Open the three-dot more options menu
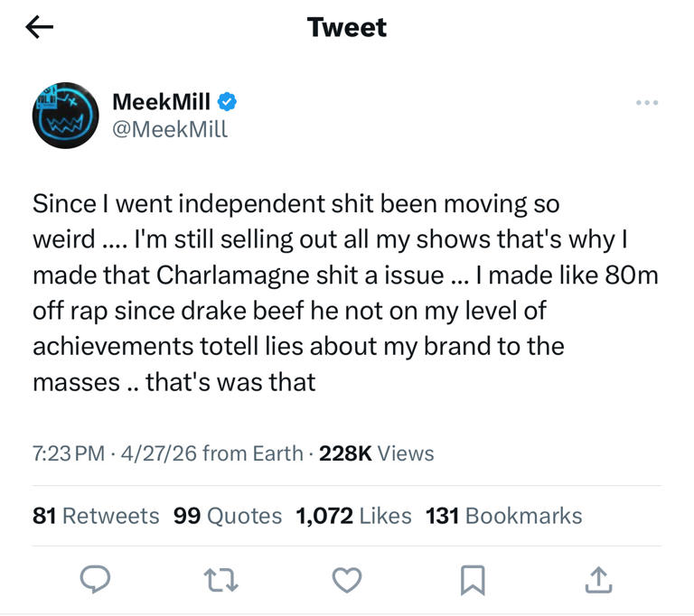 pyautogui.click(x=646, y=103)
